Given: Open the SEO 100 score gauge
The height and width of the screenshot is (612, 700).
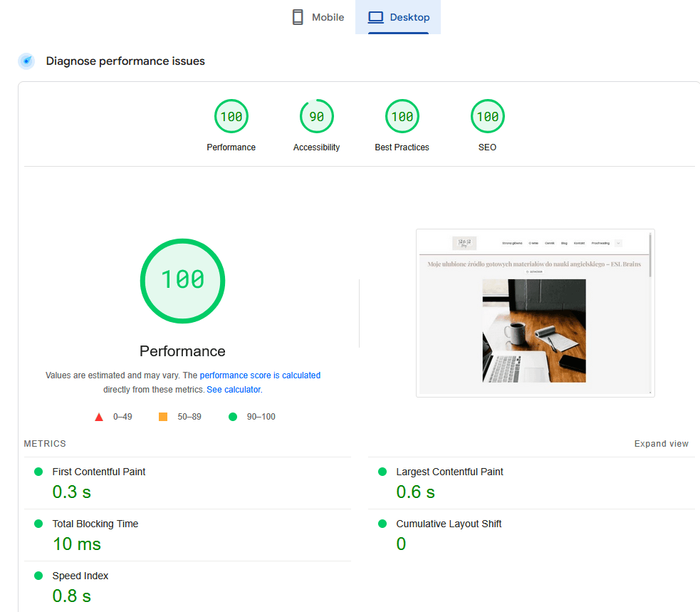Looking at the screenshot, I should pos(488,117).
